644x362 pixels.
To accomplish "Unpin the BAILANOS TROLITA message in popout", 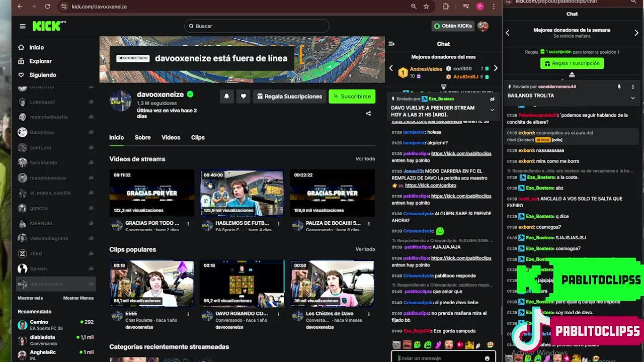I will coord(619,87).
